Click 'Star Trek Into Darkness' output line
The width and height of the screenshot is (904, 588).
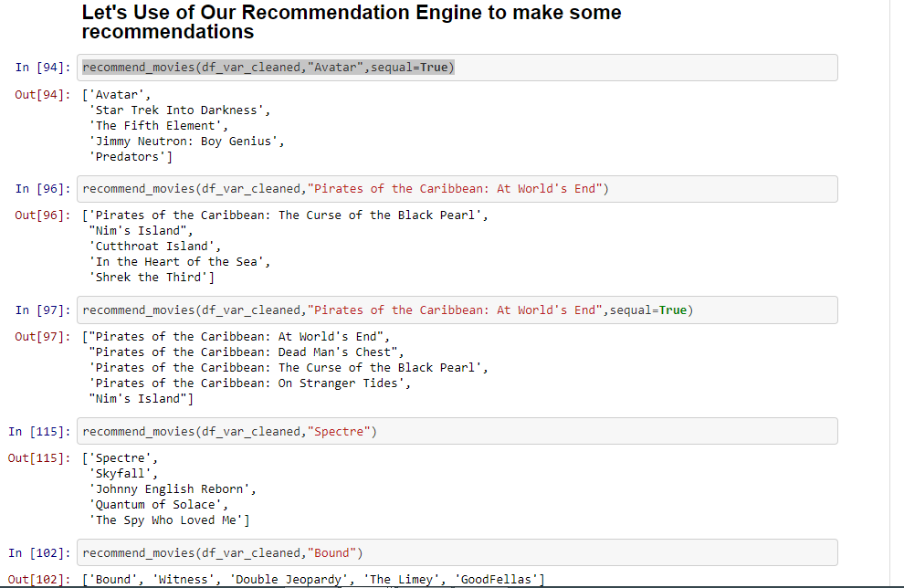[x=179, y=110]
